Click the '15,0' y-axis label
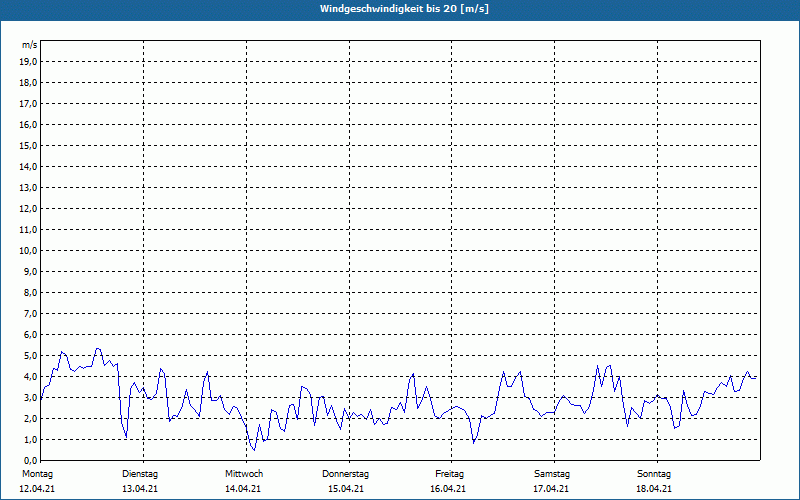The width and height of the screenshot is (800, 500). tap(28, 145)
